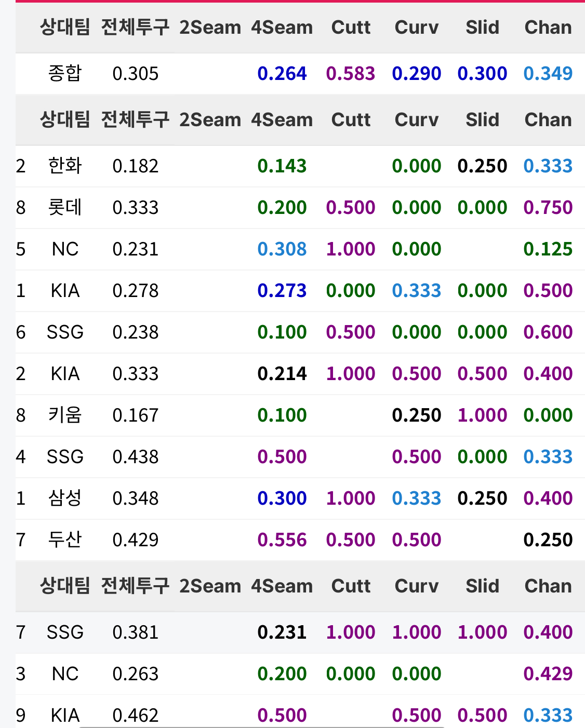Click 한화 overall value 0.182
This screenshot has width=585, height=728.
click(135, 166)
